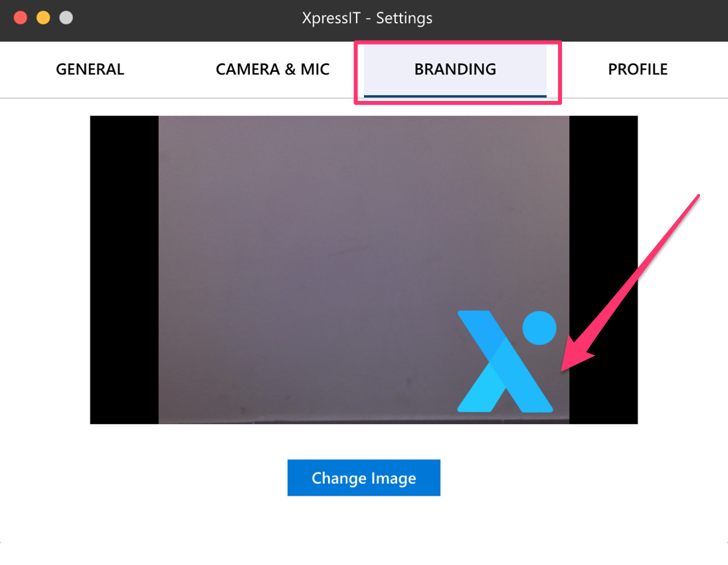
Task: Click the XpressIT - Settings window title
Action: 367,18
